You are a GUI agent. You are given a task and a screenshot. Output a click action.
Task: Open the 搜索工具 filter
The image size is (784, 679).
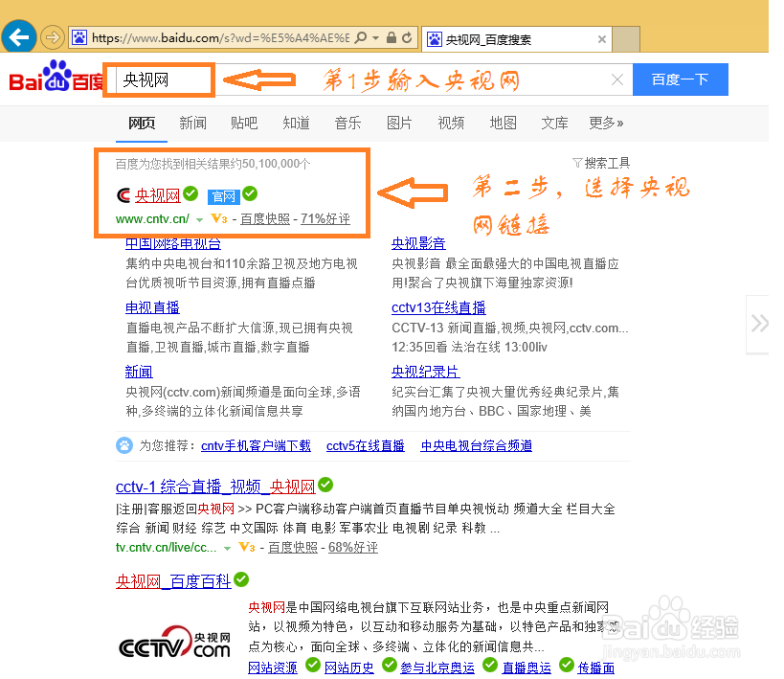[601, 163]
